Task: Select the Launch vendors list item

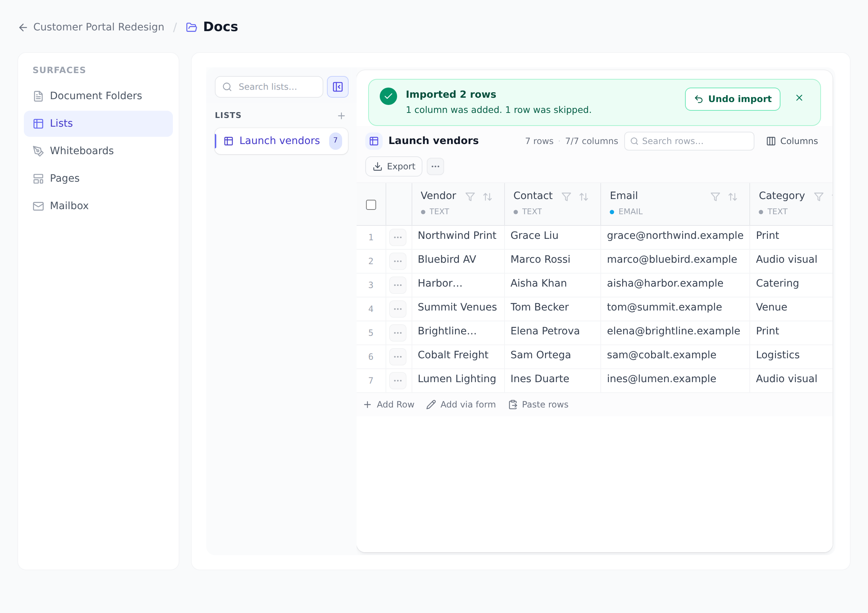Action: tap(281, 141)
